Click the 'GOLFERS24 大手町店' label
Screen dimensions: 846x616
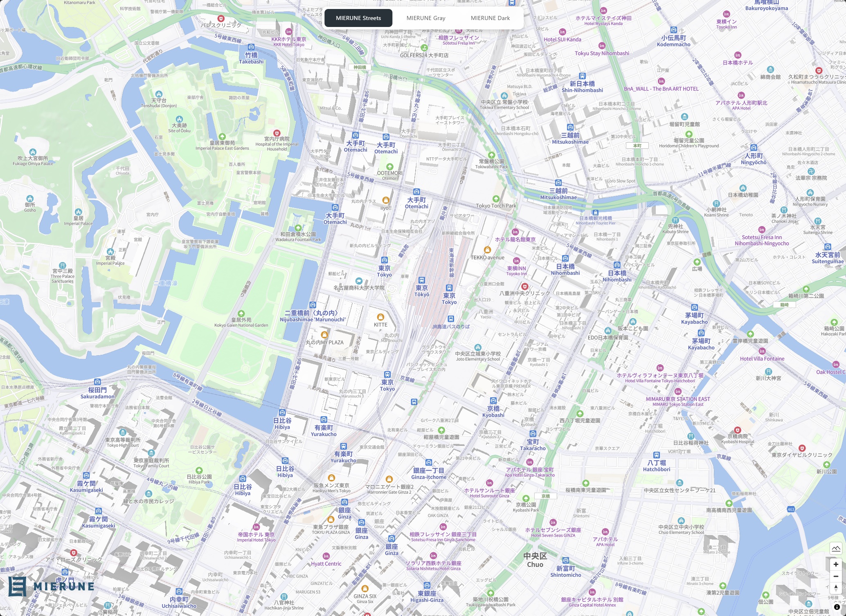[424, 55]
